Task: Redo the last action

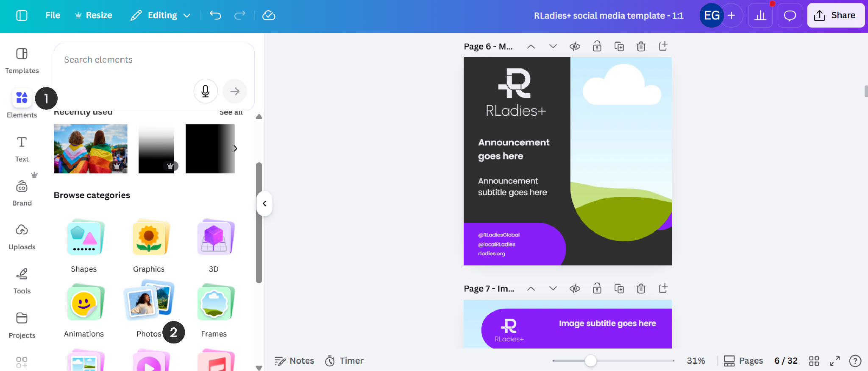Action: tap(239, 16)
